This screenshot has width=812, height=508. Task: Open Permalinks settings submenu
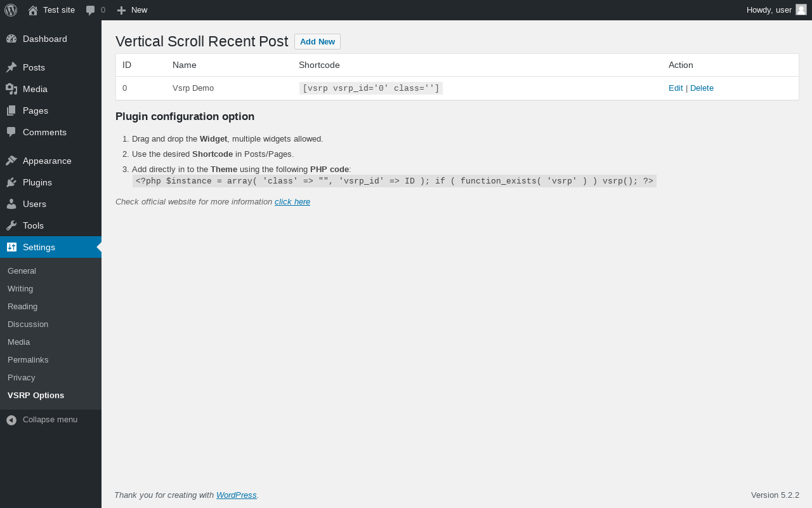tap(28, 359)
